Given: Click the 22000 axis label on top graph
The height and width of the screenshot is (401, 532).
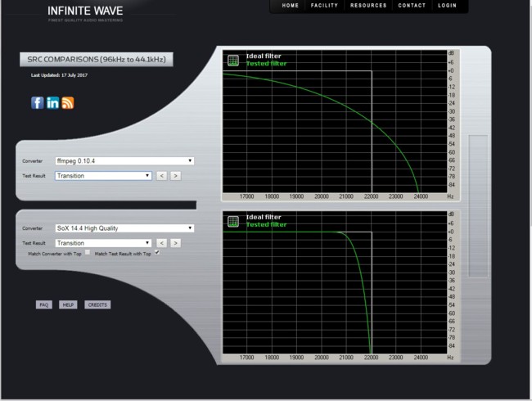Looking at the screenshot, I should 371,196.
